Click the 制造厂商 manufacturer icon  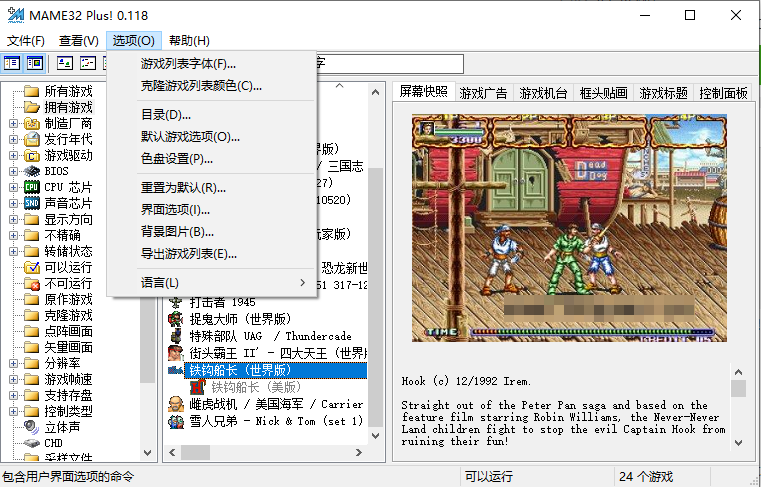coord(32,123)
